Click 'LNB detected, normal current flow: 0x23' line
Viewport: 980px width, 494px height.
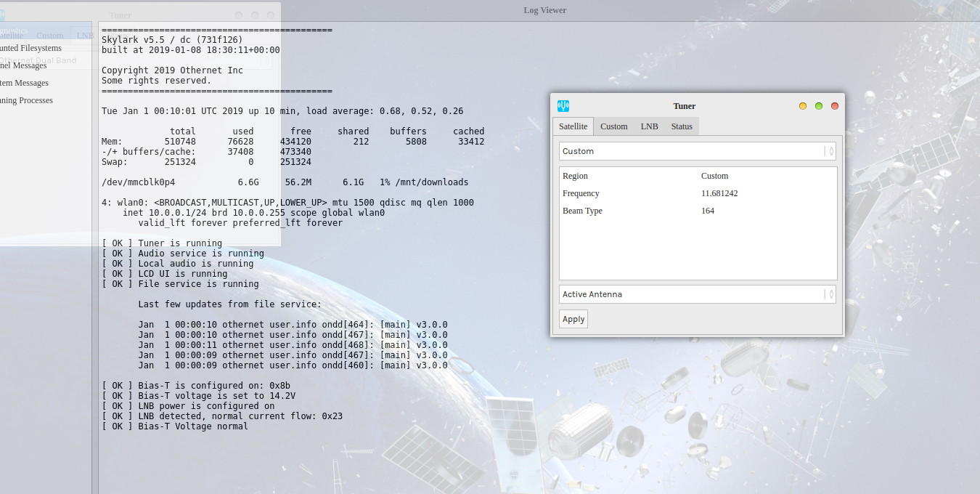coord(222,416)
